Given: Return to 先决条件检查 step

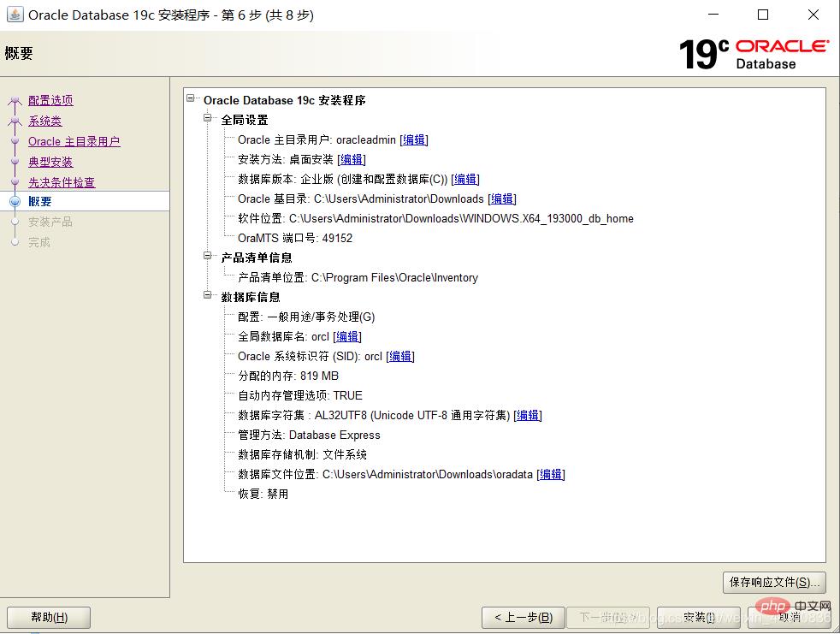Looking at the screenshot, I should coord(62,182).
